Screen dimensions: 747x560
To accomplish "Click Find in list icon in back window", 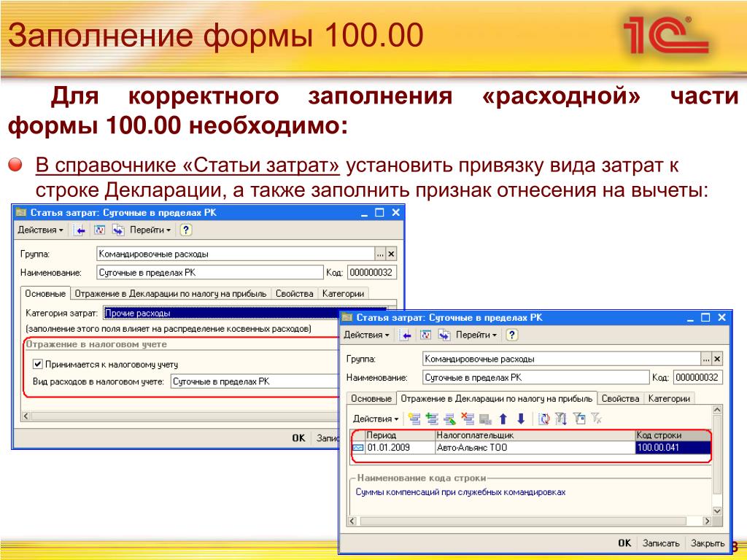I will coord(80,230).
